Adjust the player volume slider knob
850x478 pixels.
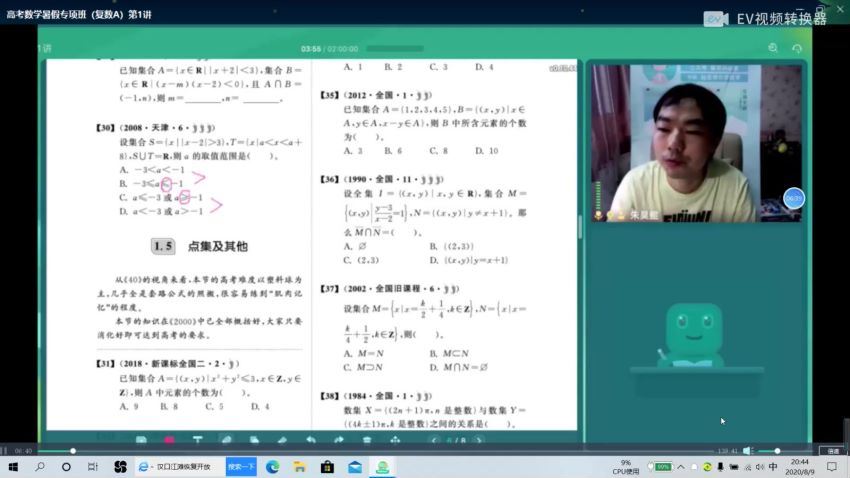point(777,451)
